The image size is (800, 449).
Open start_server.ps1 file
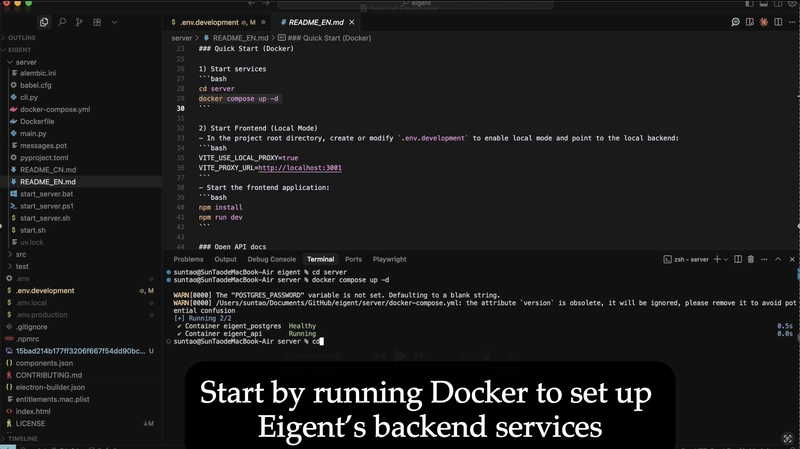46,206
